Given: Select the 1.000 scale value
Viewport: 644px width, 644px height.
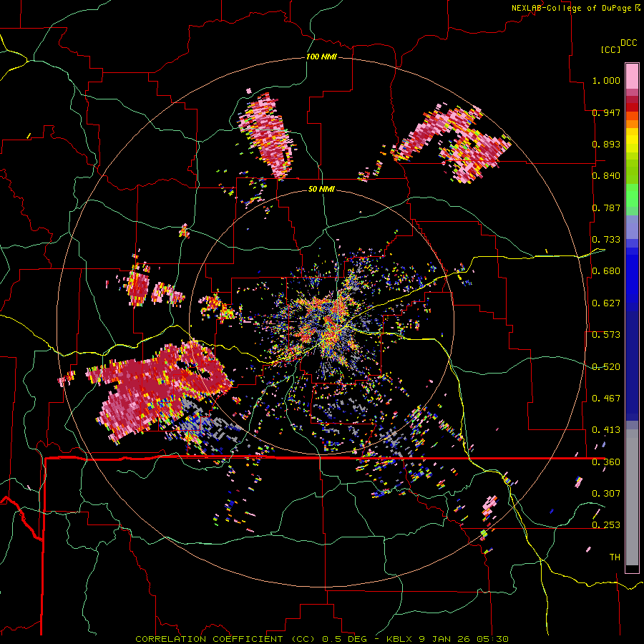Looking at the screenshot, I should click(x=606, y=80).
